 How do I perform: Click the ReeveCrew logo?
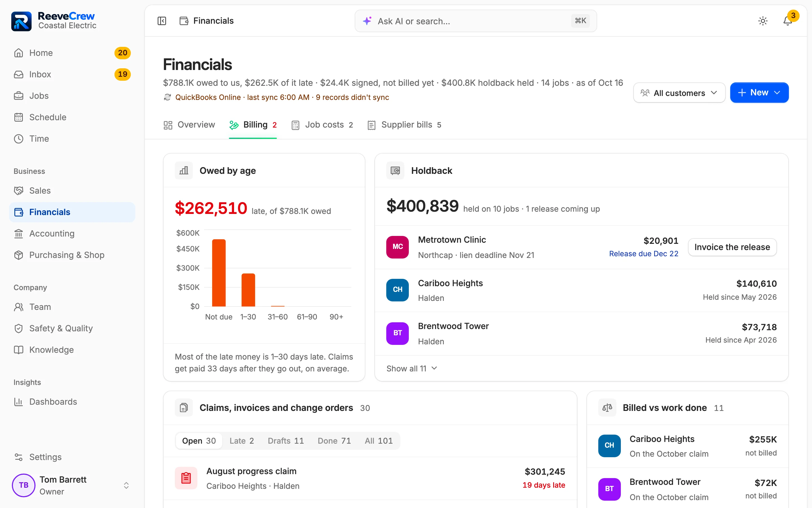(x=21, y=21)
